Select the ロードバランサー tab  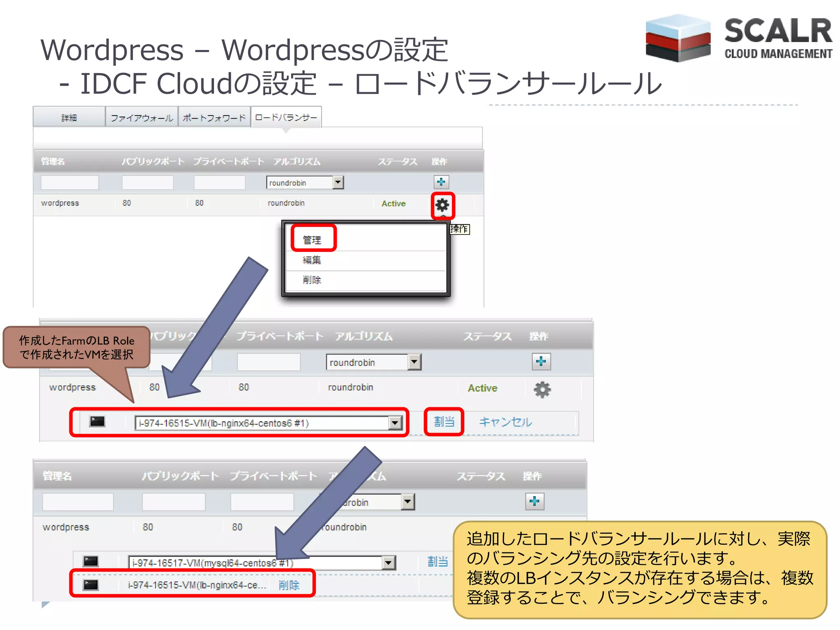pyautogui.click(x=286, y=118)
